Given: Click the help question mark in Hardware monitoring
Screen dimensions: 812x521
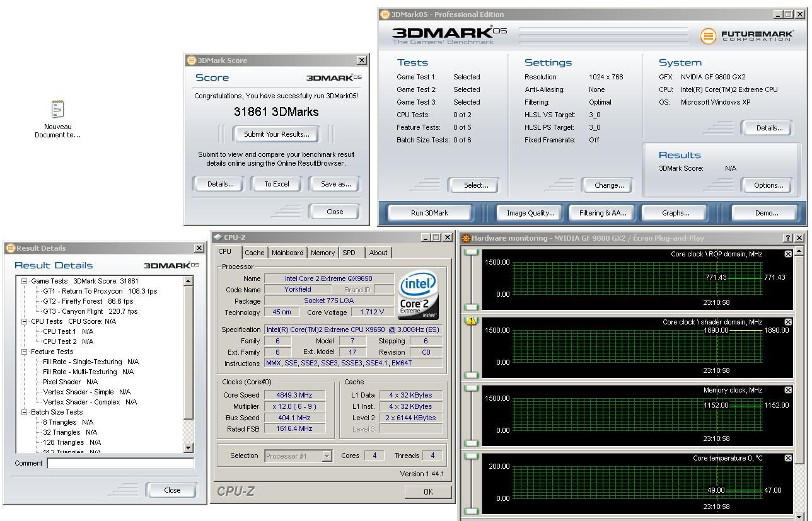Looking at the screenshot, I should tap(788, 238).
